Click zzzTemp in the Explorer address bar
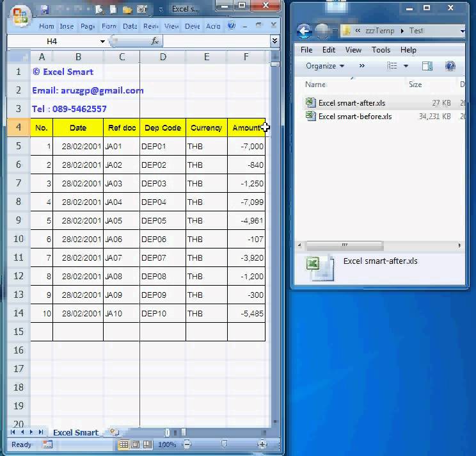Screen dimensions: 476x456 pos(380,31)
